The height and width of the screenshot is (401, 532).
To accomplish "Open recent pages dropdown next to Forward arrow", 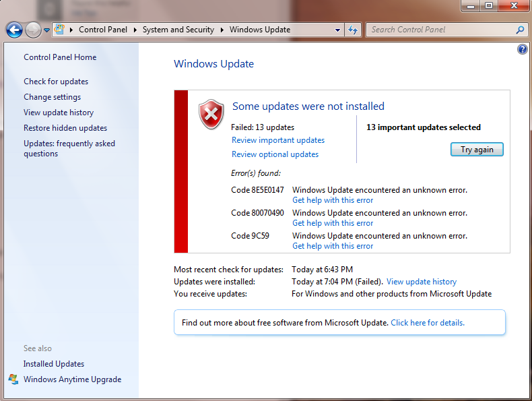I will [x=47, y=30].
